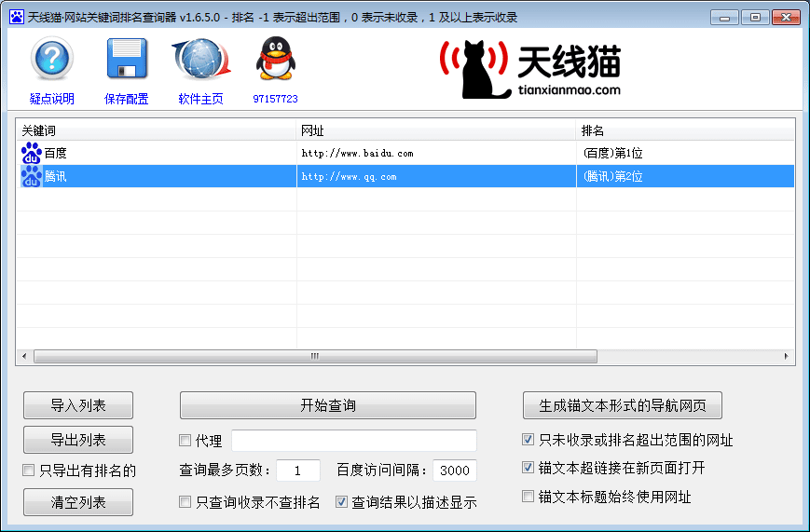Click the 百度访问间隔 input field
The height and width of the screenshot is (532, 810).
click(455, 471)
